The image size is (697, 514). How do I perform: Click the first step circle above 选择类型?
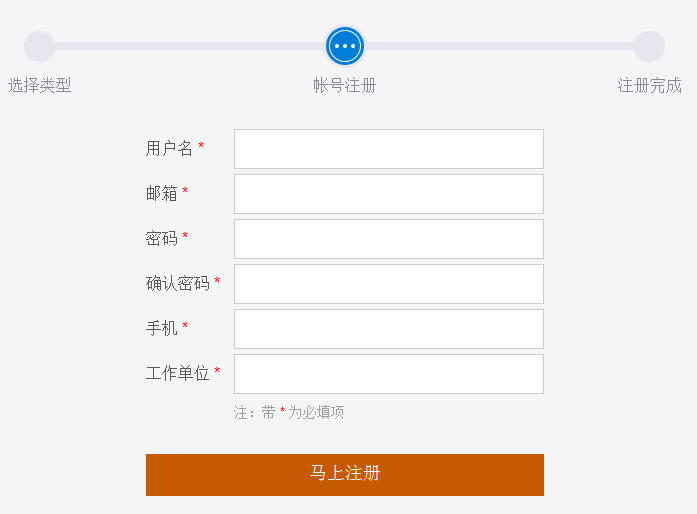click(x=40, y=46)
